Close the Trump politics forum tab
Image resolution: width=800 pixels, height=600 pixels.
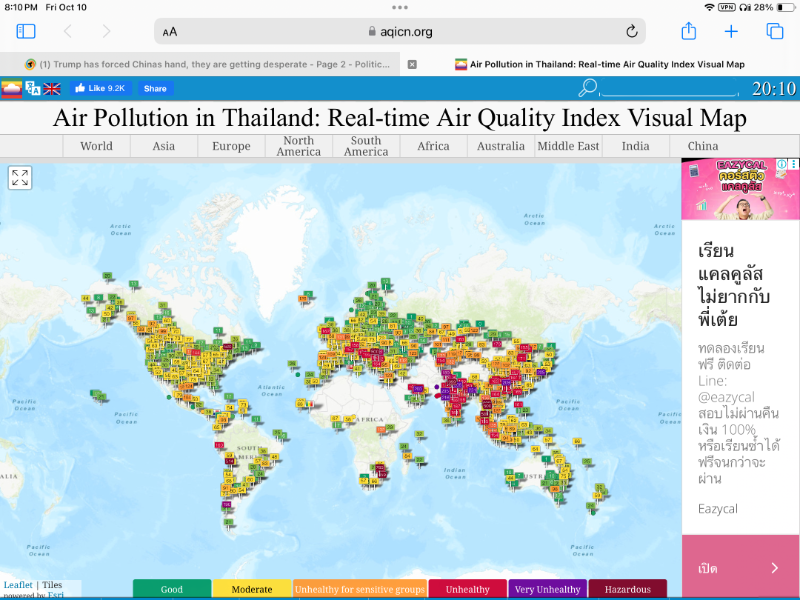pyautogui.click(x=412, y=64)
